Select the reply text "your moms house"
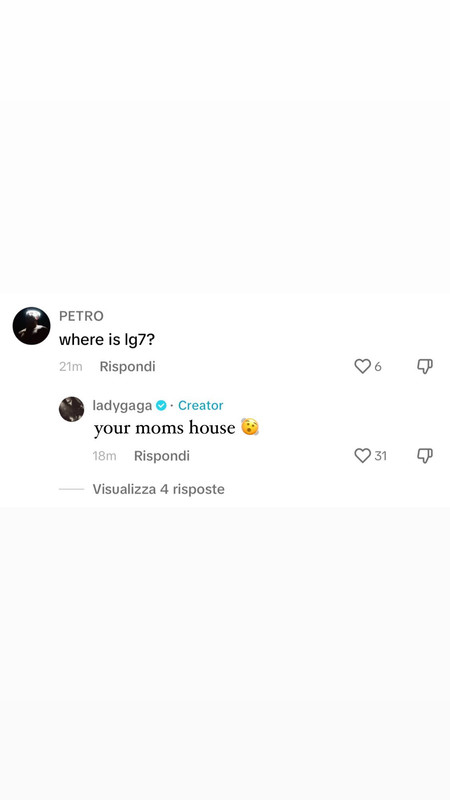The height and width of the screenshot is (800, 450). 164,428
